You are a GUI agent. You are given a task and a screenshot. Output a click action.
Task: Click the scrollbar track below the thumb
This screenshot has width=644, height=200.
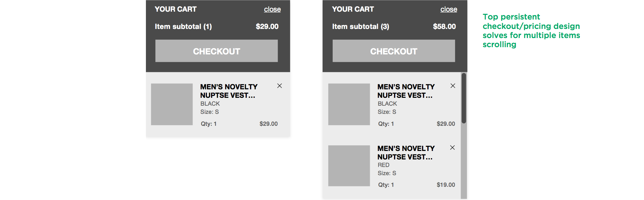[x=464, y=161]
